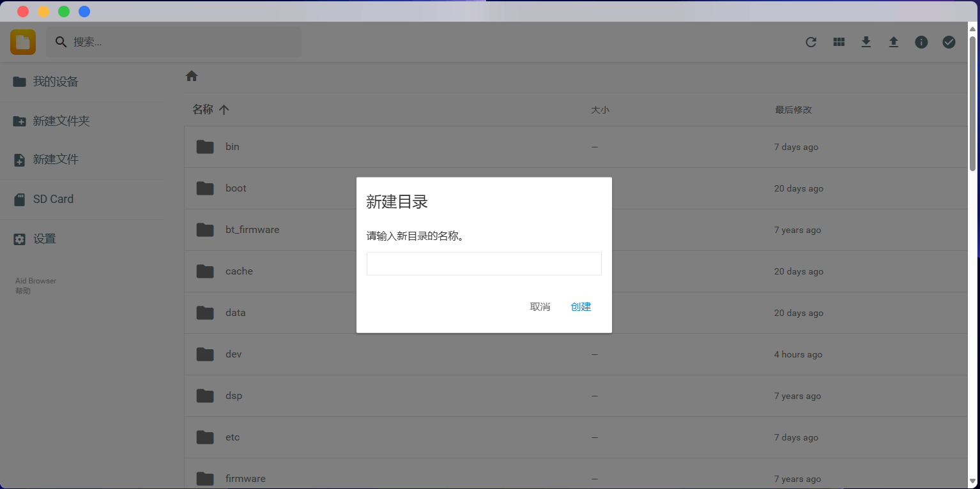Click 新建文件夹 in the sidebar

pos(61,121)
